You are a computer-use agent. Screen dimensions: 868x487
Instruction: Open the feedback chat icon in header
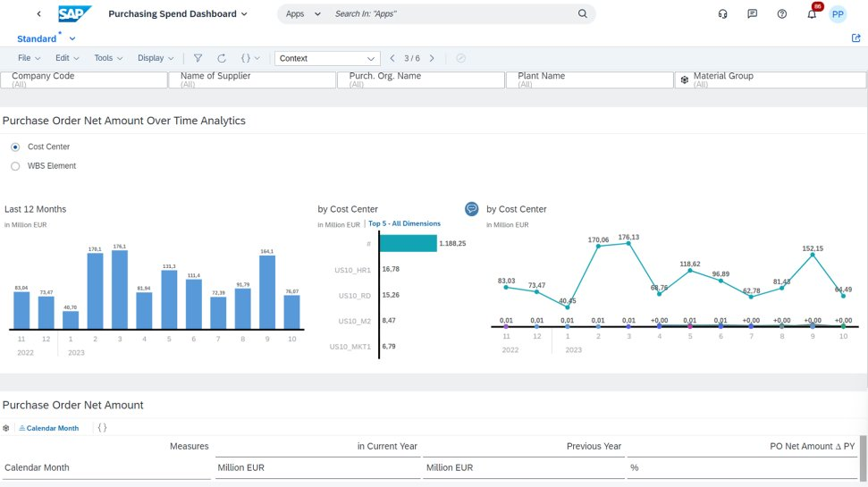pyautogui.click(x=753, y=14)
